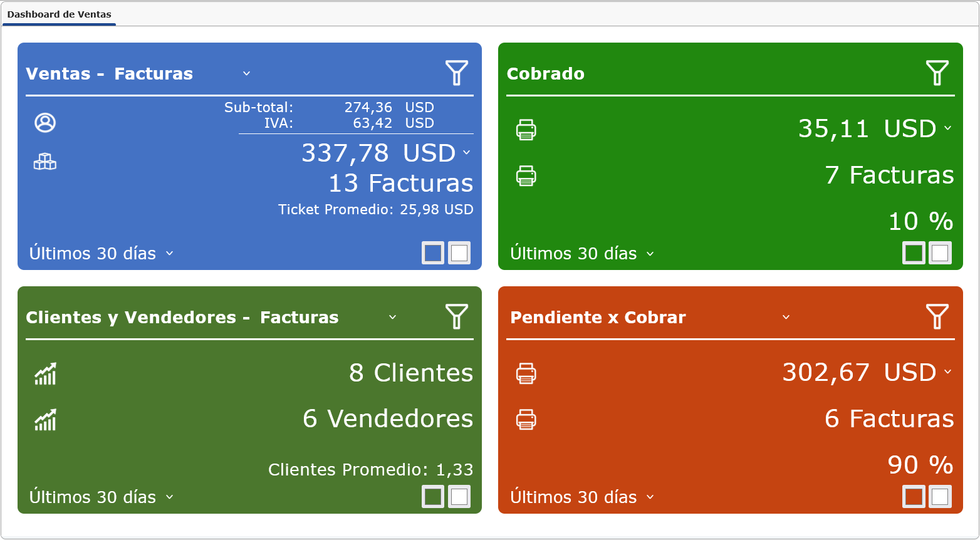Open the filter on the Ventas - Facturas card

pos(457,73)
